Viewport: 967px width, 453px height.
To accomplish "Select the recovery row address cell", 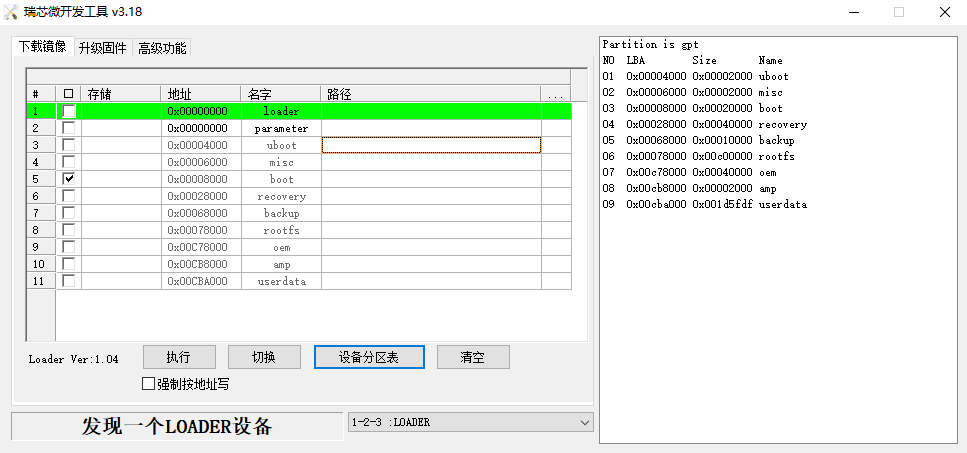I will [200, 196].
